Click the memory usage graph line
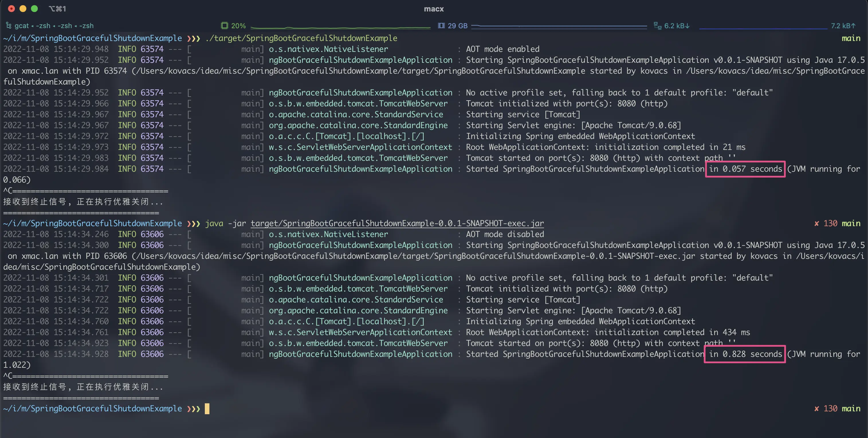 [x=559, y=26]
